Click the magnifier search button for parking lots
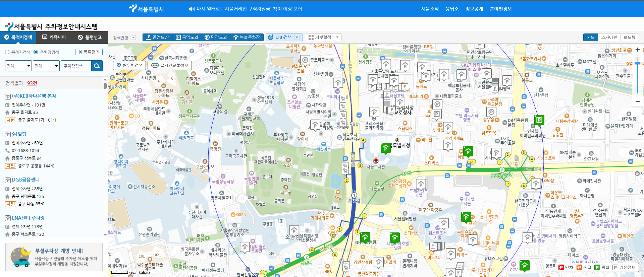This screenshot has width=644, height=277. (x=97, y=66)
